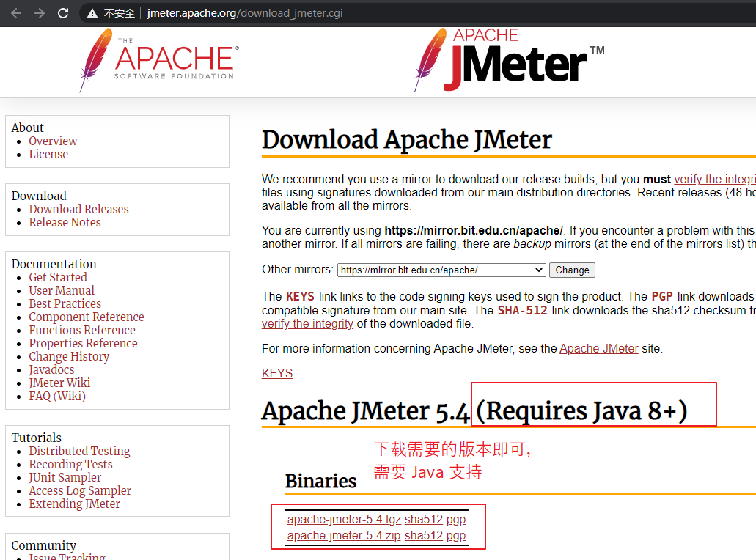Open the FAQ (Wiki) link
The height and width of the screenshot is (560, 756).
(x=57, y=396)
